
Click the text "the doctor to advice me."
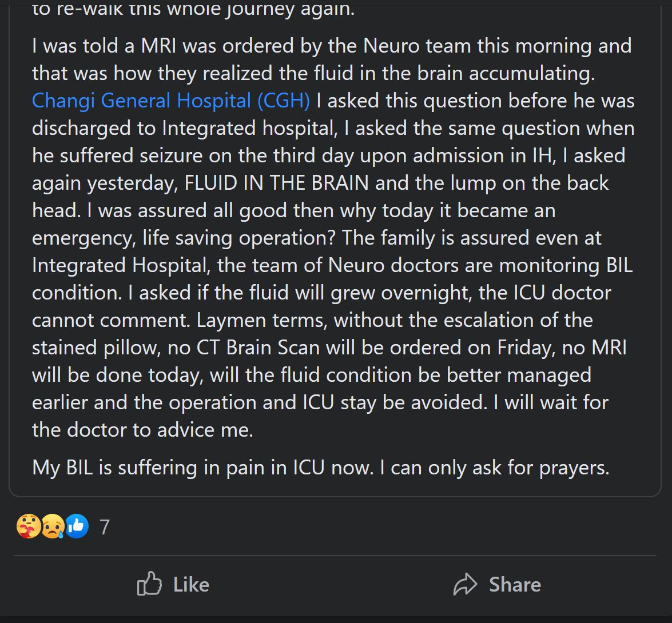[x=143, y=430]
